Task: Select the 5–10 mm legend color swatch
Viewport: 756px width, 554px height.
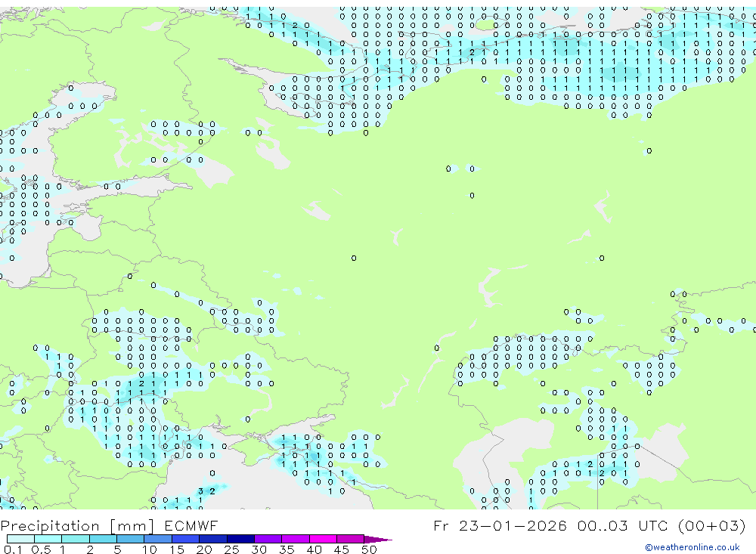Action: point(130,539)
